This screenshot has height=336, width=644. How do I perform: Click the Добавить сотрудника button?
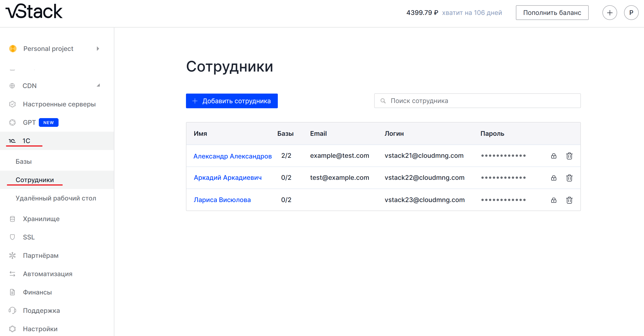pyautogui.click(x=231, y=101)
